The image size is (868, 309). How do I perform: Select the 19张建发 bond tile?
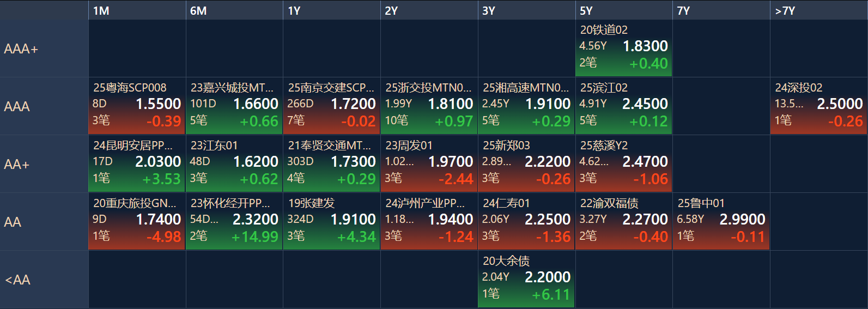tap(332, 222)
